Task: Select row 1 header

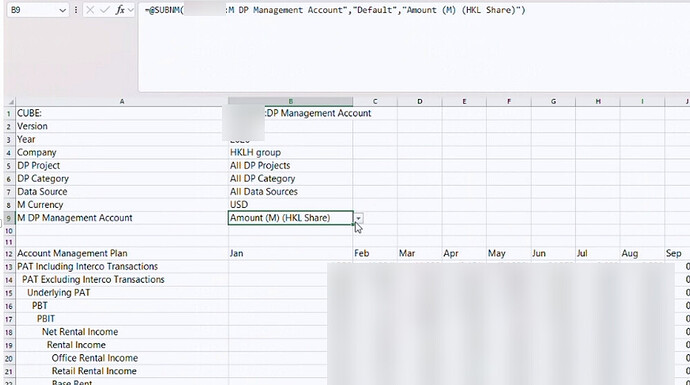Action: [9, 114]
